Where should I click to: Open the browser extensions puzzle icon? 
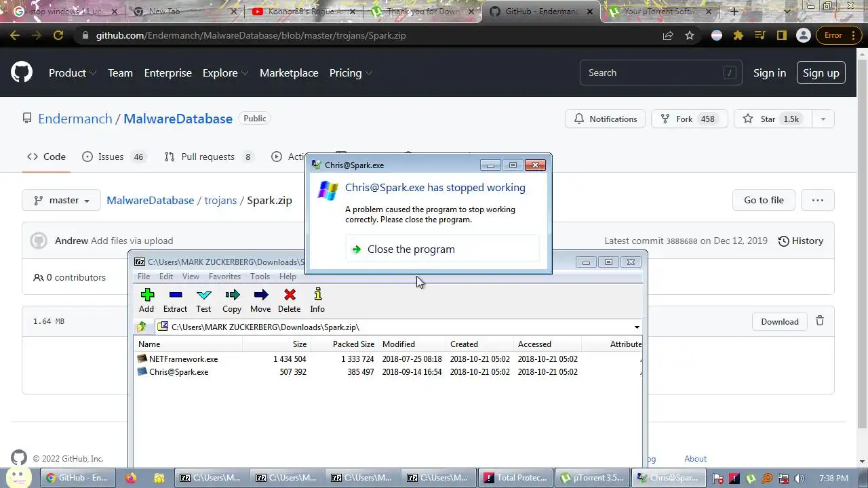click(x=738, y=35)
